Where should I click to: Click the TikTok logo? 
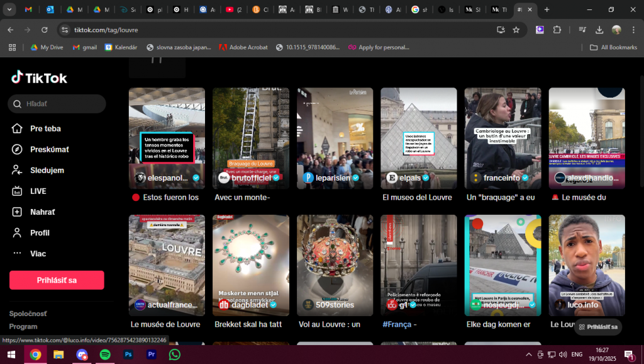click(x=39, y=77)
